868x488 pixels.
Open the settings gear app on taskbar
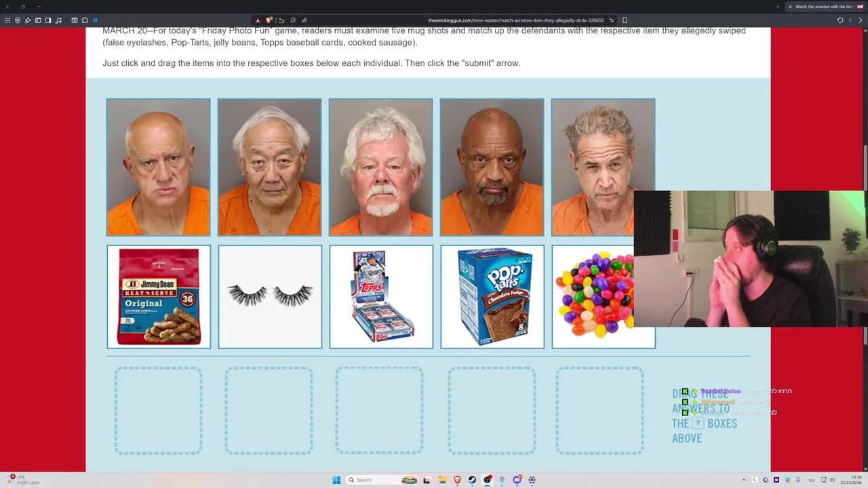532,480
